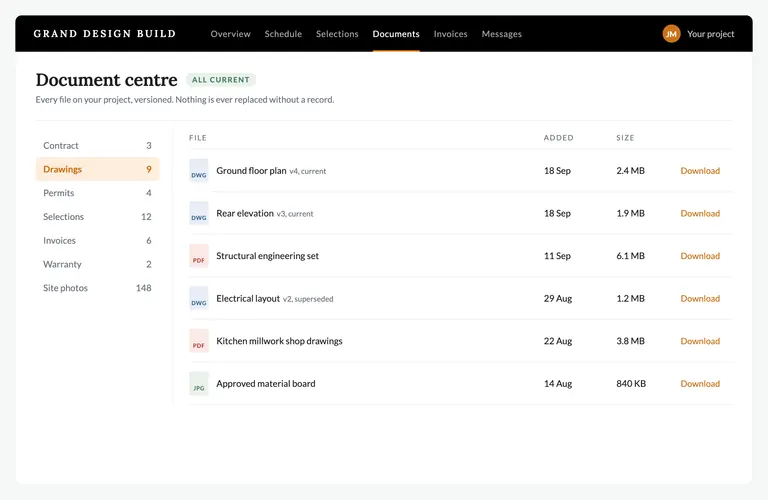Click the PDF icon for Kitchen millwork drawings

[199, 341]
